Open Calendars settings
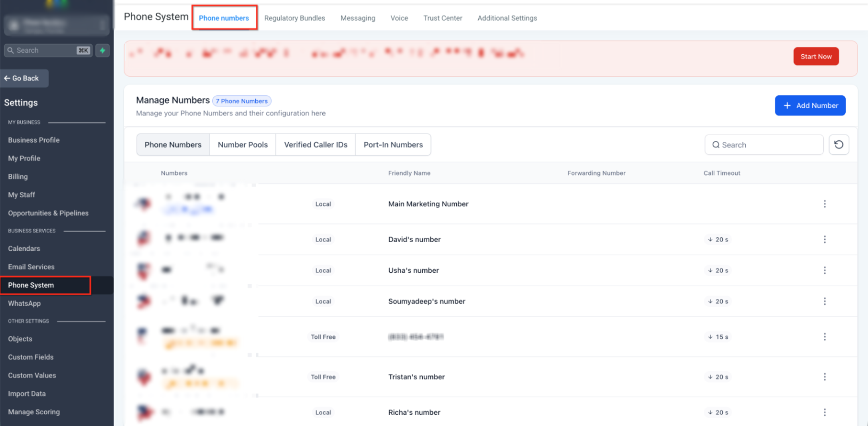The width and height of the screenshot is (868, 426). coord(24,248)
